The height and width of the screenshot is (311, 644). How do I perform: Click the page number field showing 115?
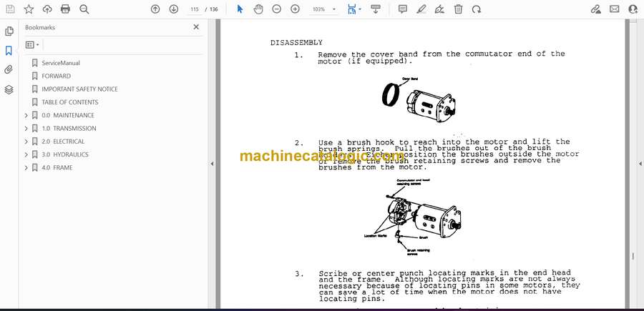(x=195, y=9)
